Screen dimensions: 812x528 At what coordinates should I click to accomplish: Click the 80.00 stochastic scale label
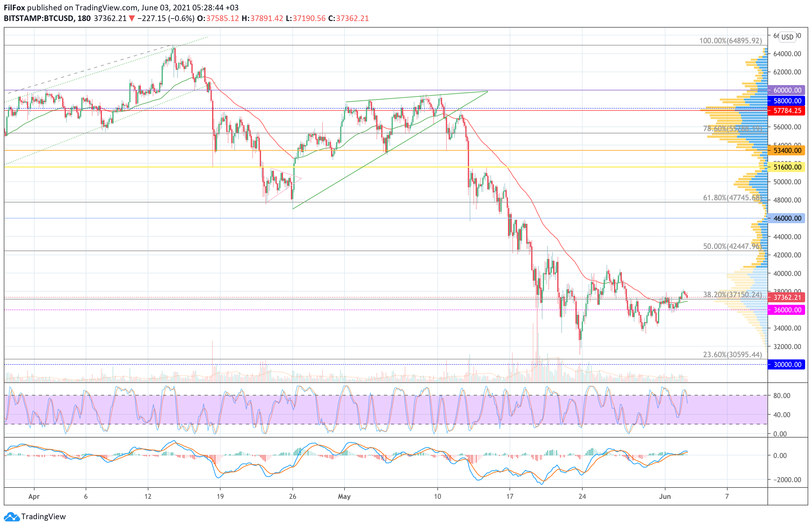(x=782, y=396)
